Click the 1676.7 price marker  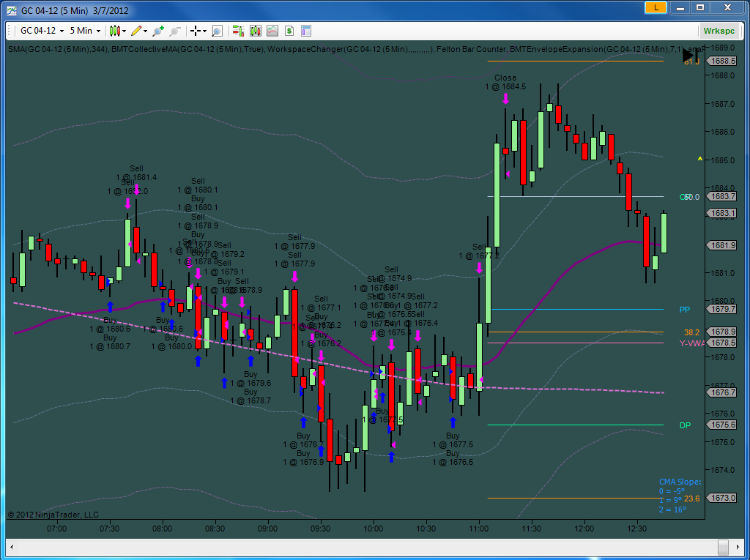pos(722,392)
